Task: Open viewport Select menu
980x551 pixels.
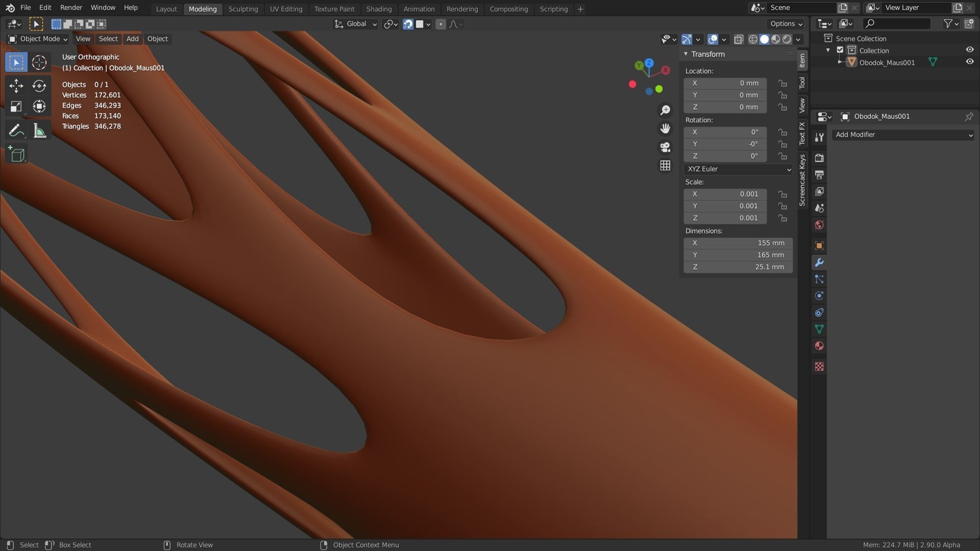Action: tap(108, 39)
